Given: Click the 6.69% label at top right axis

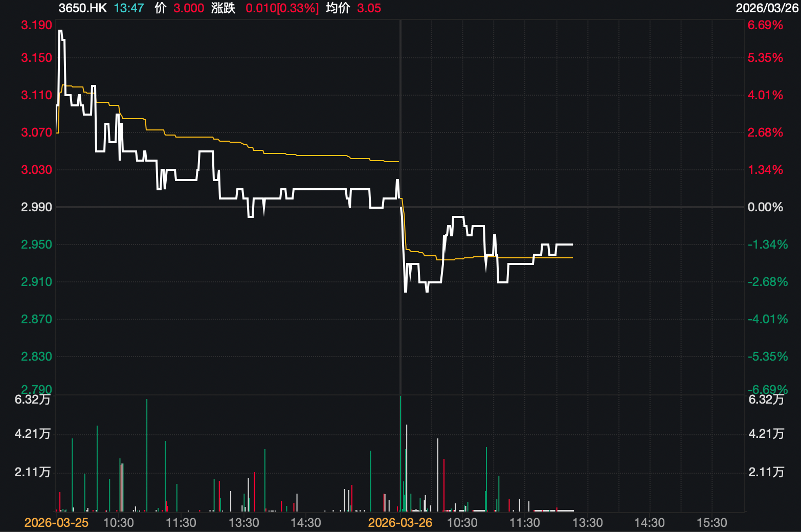Looking at the screenshot, I should click(765, 25).
